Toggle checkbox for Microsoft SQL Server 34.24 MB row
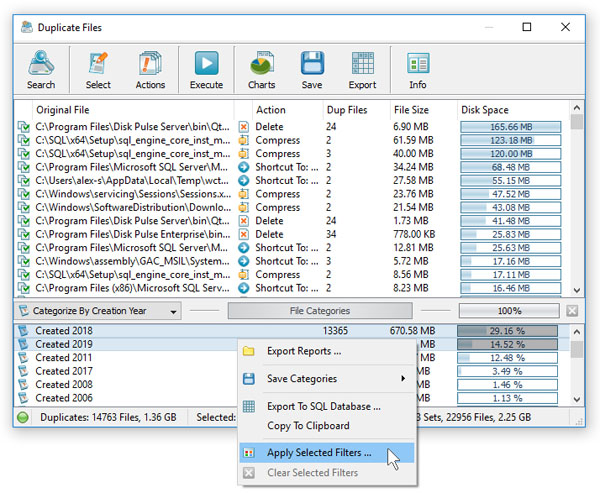 24,167
